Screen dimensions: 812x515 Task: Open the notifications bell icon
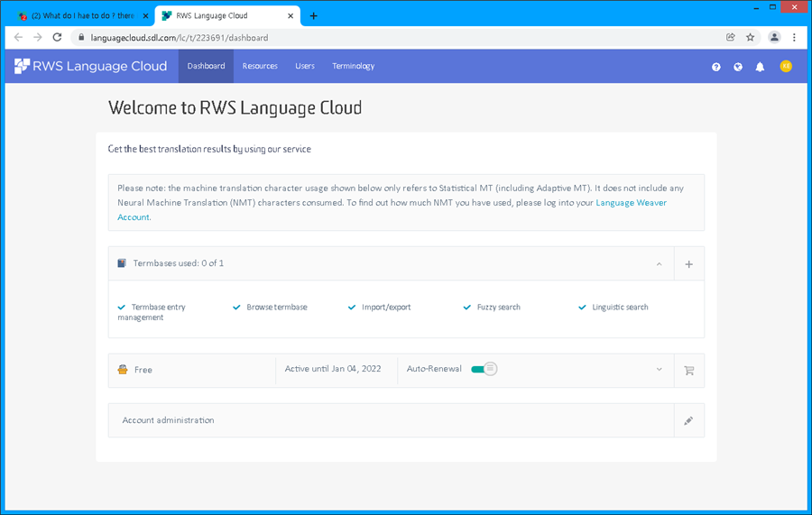click(760, 67)
